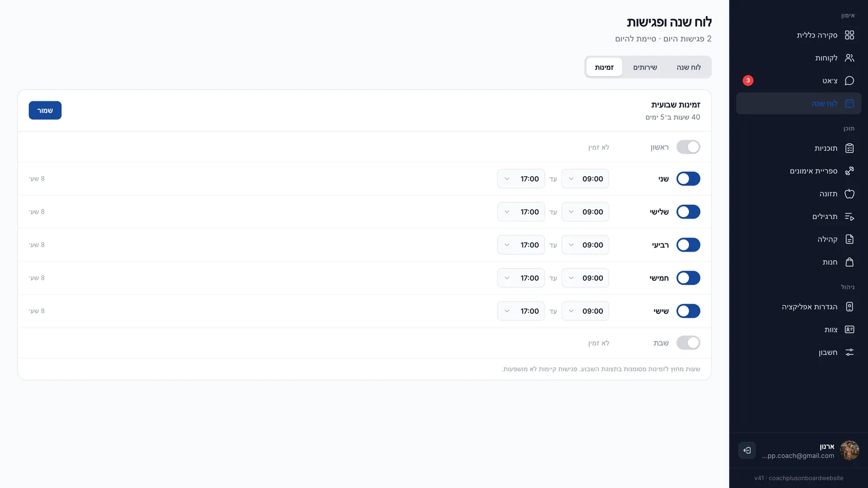This screenshot has height=488, width=868.
Task: Open the רביעי start time 09:00 dropdown
Action: [585, 245]
